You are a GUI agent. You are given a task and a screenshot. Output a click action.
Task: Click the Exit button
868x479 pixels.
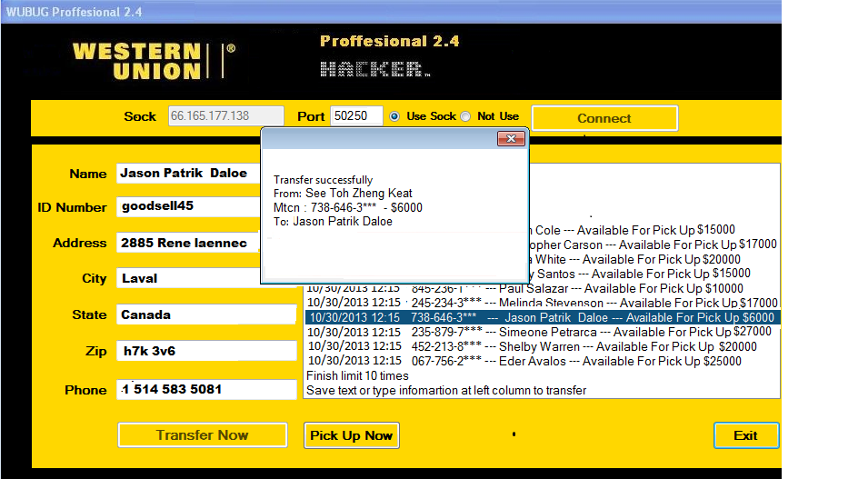tap(745, 435)
